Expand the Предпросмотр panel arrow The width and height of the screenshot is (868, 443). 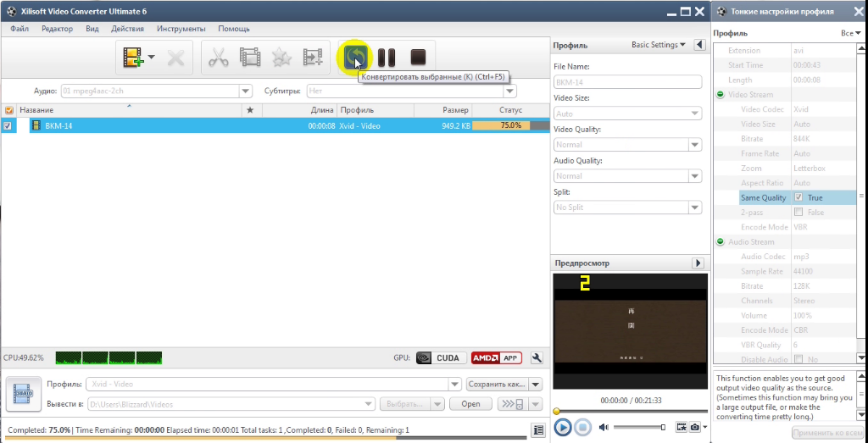pos(698,263)
